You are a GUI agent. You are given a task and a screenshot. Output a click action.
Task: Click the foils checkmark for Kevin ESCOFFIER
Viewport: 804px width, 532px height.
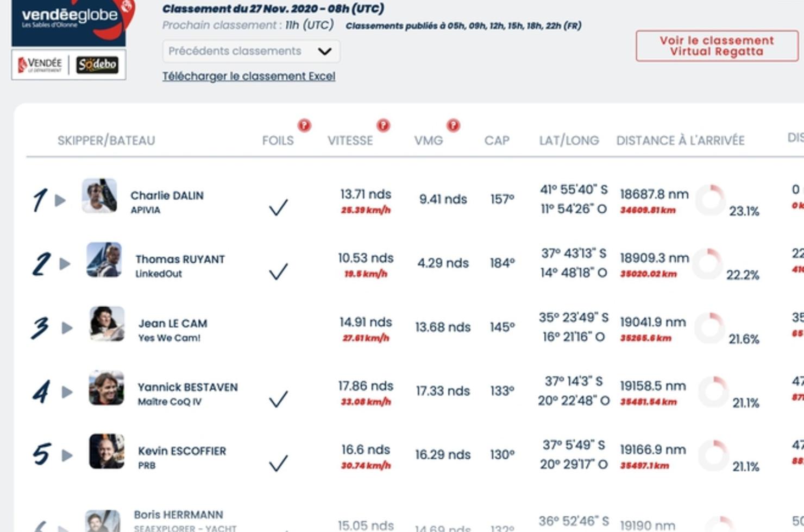(x=278, y=463)
